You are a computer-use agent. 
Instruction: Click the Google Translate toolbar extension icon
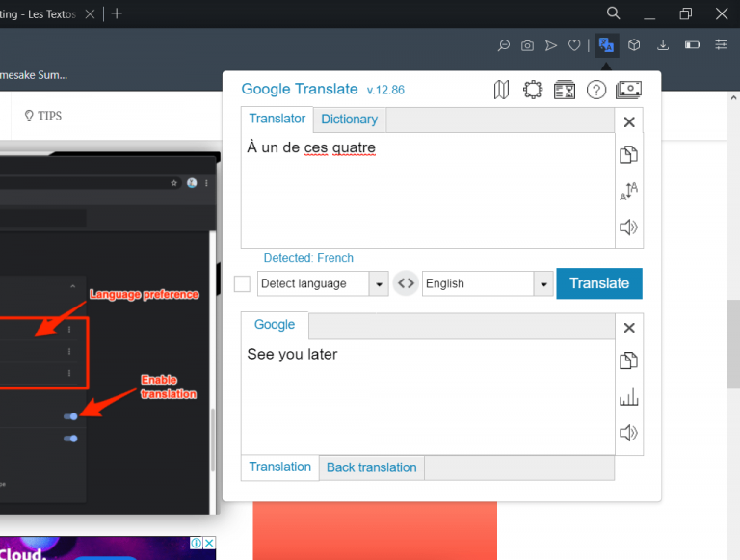pos(606,44)
